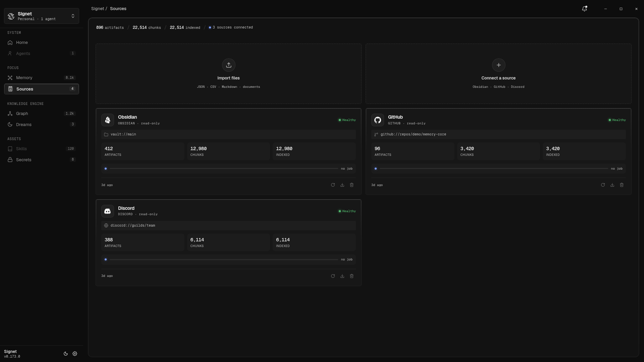This screenshot has width=644, height=362.
Task: Click the vault://main path field
Action: pyautogui.click(x=228, y=134)
